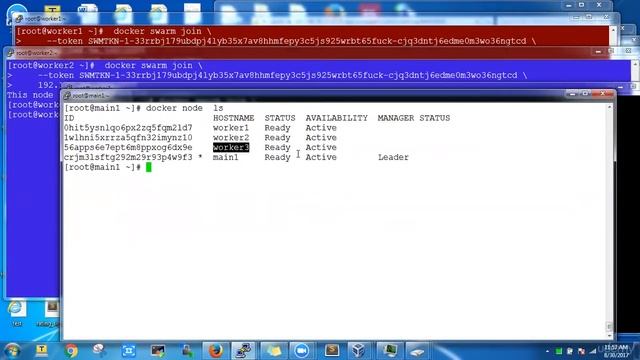The height and width of the screenshot is (360, 640).
Task: Launch the yellow T application from taskbar
Action: [x=42, y=351]
